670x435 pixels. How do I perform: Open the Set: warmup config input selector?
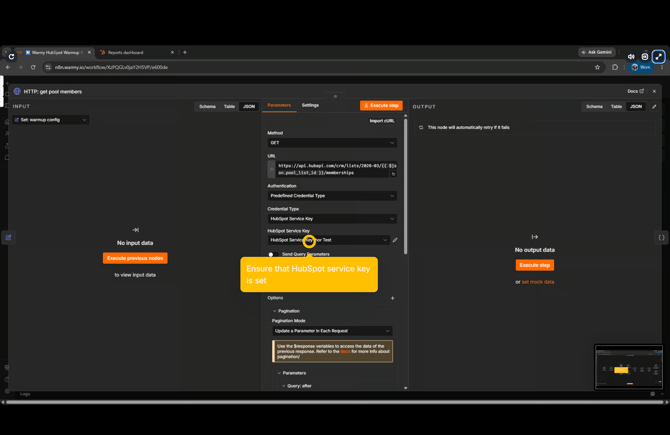51,120
